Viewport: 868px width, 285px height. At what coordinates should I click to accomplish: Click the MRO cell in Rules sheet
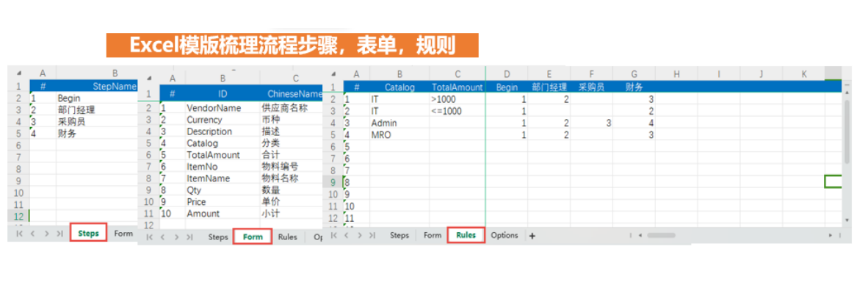click(399, 134)
